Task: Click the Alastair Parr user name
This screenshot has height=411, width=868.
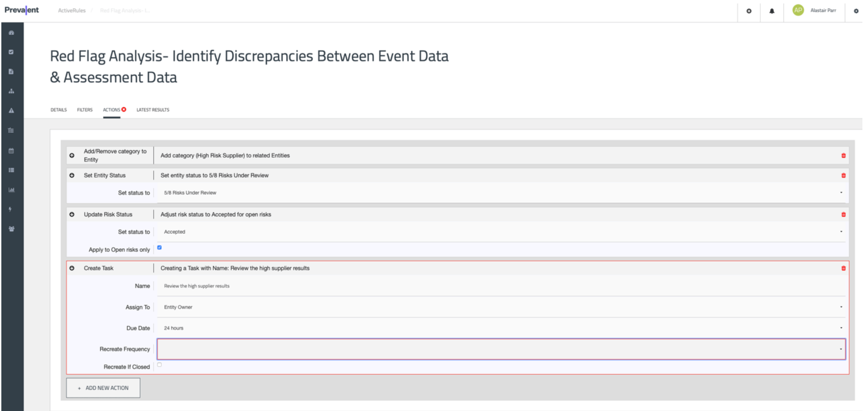Action: (823, 10)
